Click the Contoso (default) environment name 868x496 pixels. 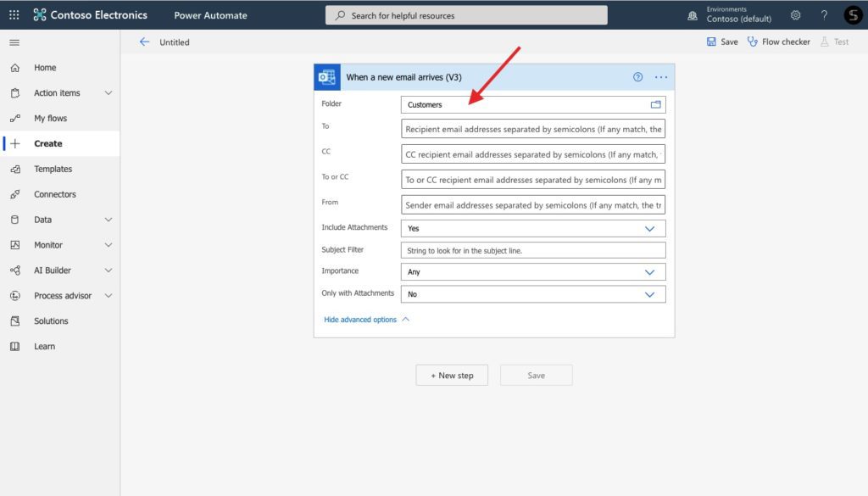click(738, 19)
